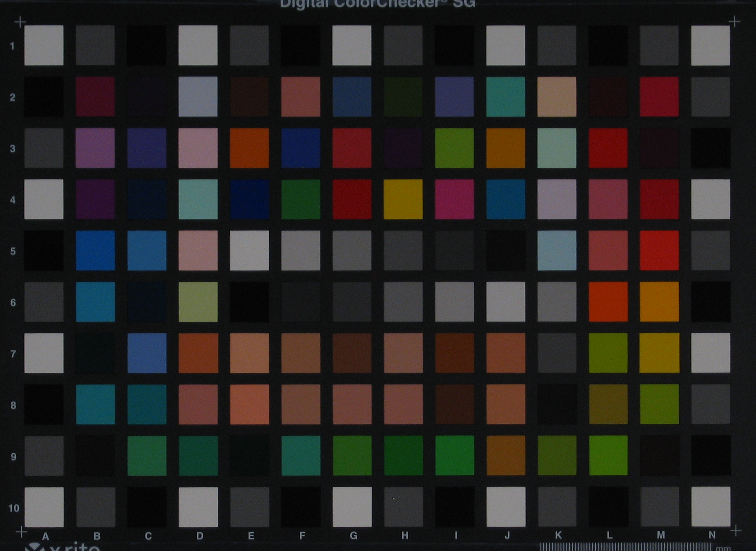
Task: Select the turquoise patch at J2
Action: coord(505,97)
